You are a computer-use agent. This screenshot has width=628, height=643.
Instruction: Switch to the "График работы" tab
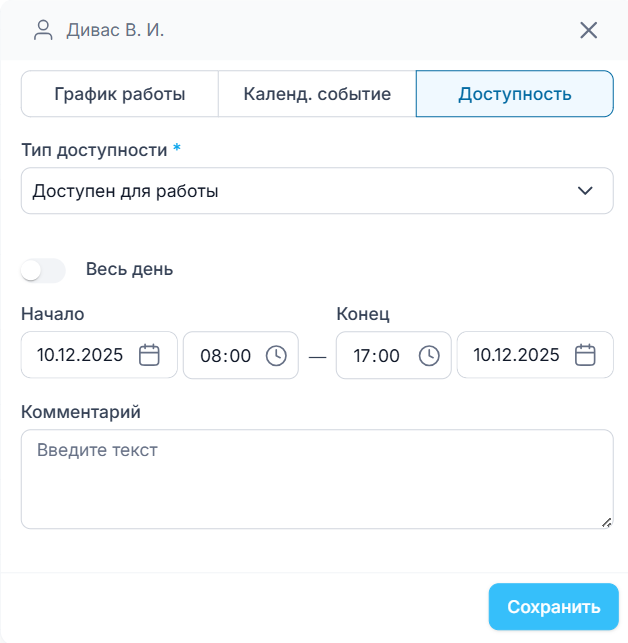119,95
